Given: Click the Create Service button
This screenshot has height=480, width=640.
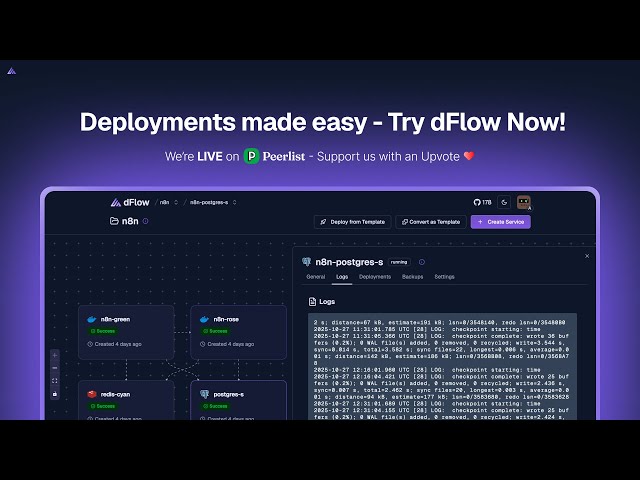Looking at the screenshot, I should [501, 222].
